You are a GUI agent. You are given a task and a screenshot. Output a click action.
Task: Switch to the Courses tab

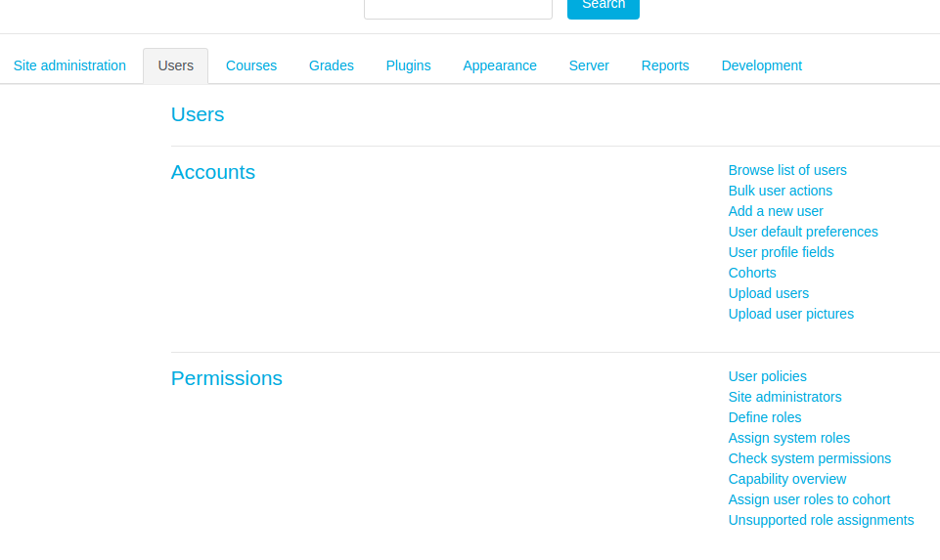(251, 65)
